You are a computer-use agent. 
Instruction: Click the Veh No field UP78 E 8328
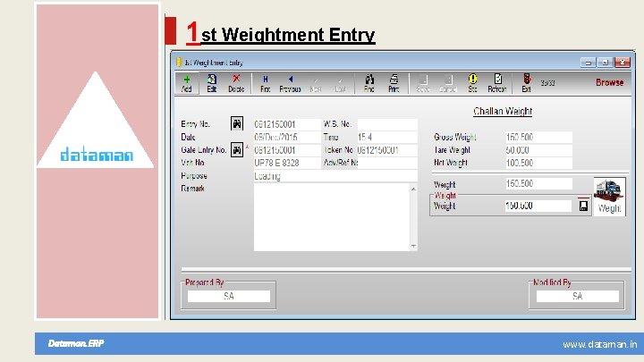tap(287, 163)
